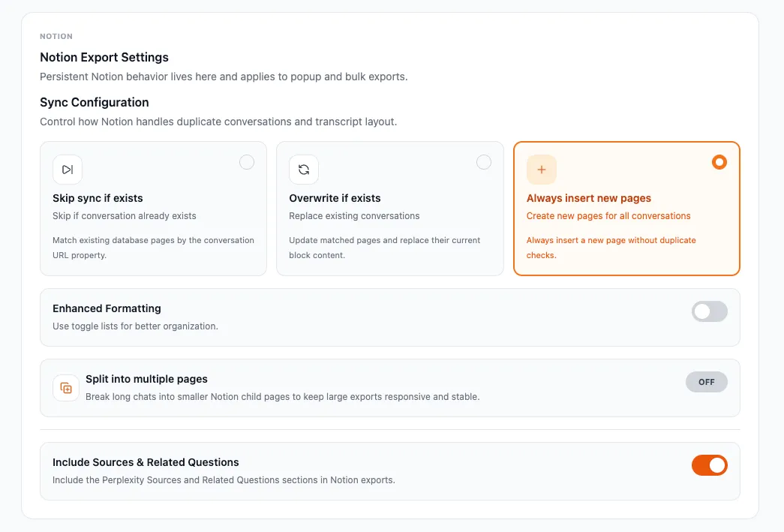Click "Include the Perplexity Sources" description text
The image size is (784, 532).
pos(224,480)
